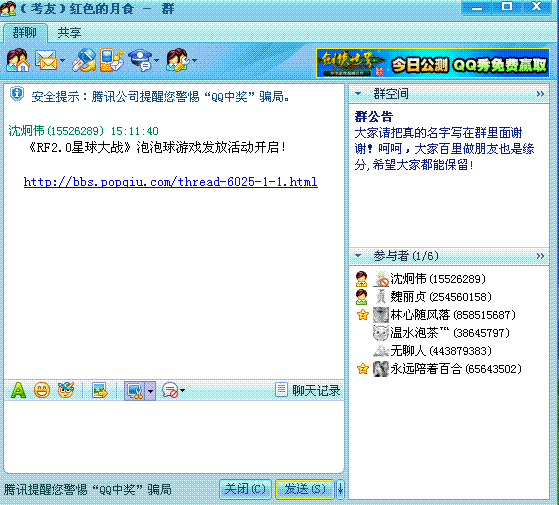The width and height of the screenshot is (559, 505).
Task: Select member 温水泡茶 in participant list
Action: 450,333
